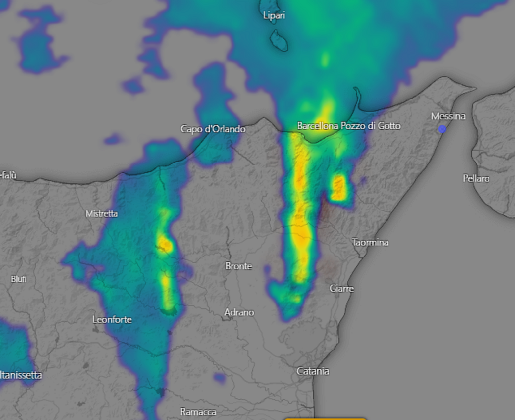Screen dimensions: 515x420
Task: Click the Barcellona Pozzo di Gotto label
Action: (349, 126)
